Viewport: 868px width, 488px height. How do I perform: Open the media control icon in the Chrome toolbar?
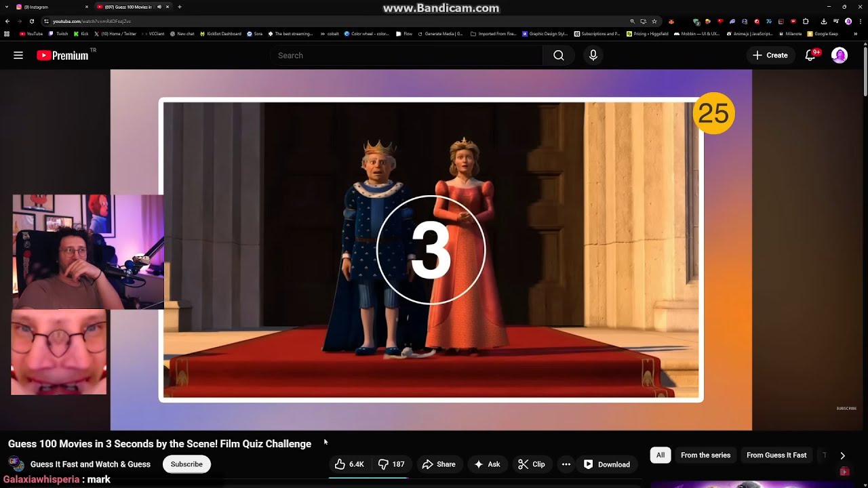[x=836, y=21]
